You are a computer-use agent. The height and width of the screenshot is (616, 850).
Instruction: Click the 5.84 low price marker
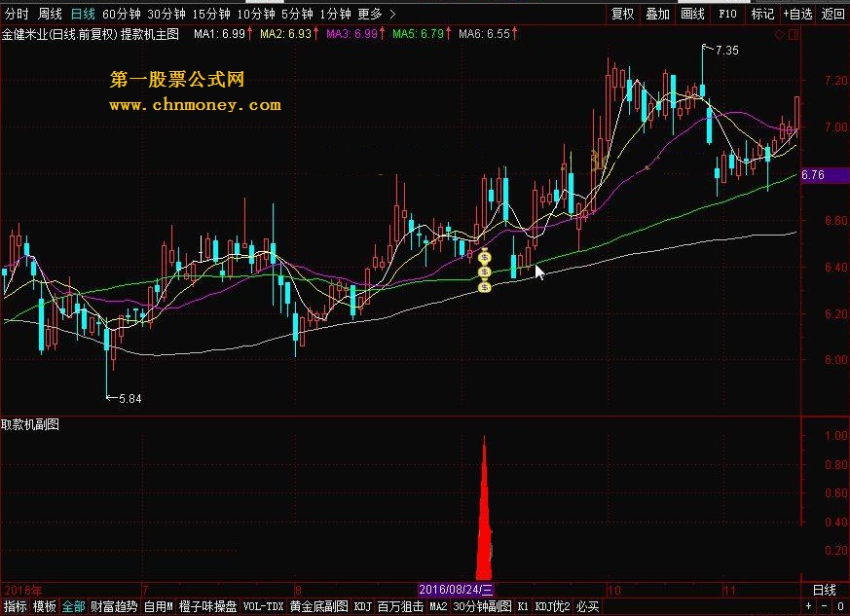coord(129,399)
